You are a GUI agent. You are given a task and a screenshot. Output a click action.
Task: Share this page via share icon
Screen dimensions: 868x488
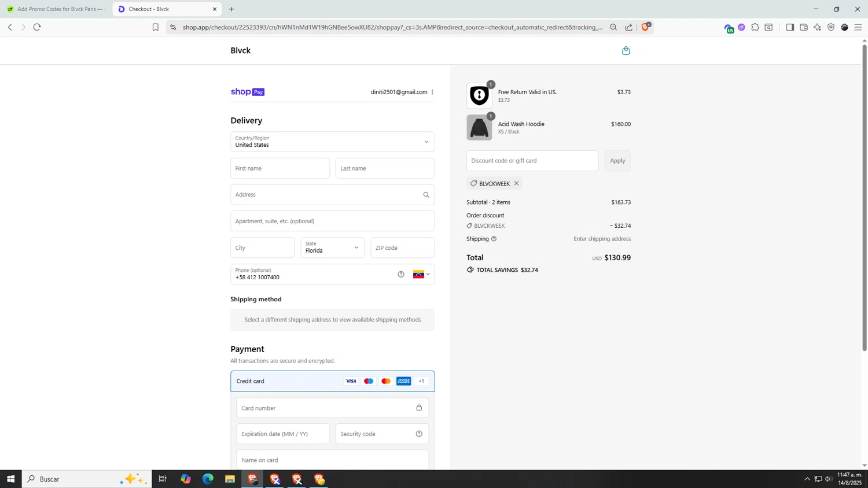click(629, 27)
